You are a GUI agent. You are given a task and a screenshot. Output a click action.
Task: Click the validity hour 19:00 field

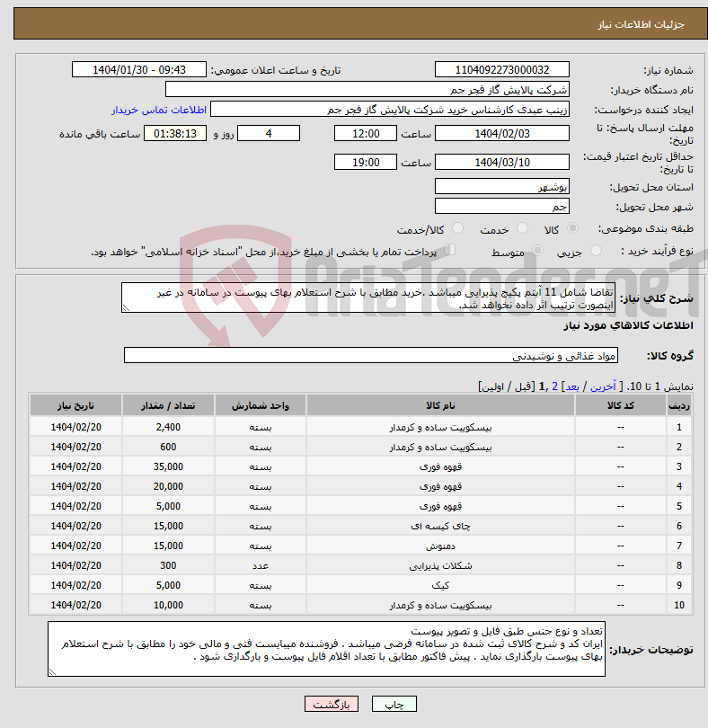tap(366, 162)
